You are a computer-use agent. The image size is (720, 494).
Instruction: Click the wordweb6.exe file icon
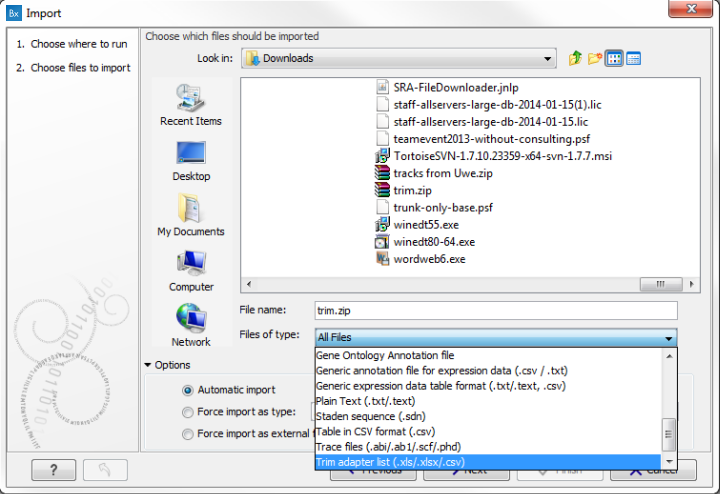[x=382, y=259]
